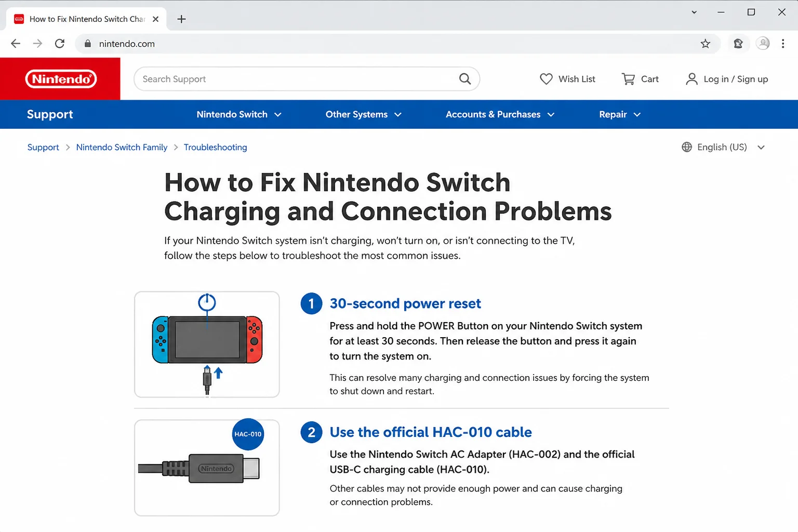Click the page title How to Fix Nintendo Switch
Viewport: 798px width, 532px height.
tap(388, 197)
